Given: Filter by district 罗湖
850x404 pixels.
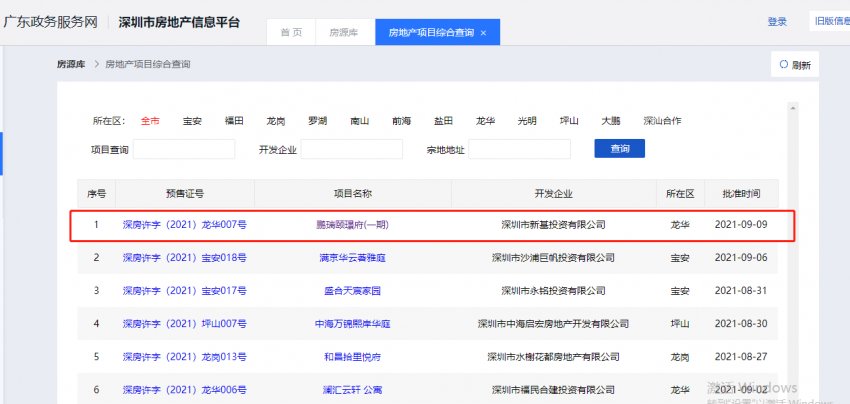Looking at the screenshot, I should (x=318, y=121).
